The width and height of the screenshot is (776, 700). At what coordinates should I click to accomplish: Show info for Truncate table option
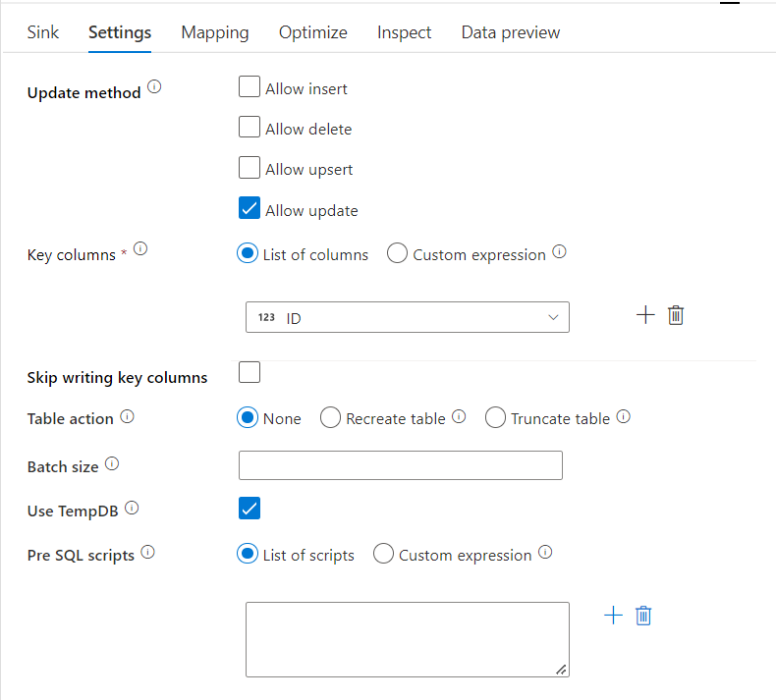tap(623, 417)
